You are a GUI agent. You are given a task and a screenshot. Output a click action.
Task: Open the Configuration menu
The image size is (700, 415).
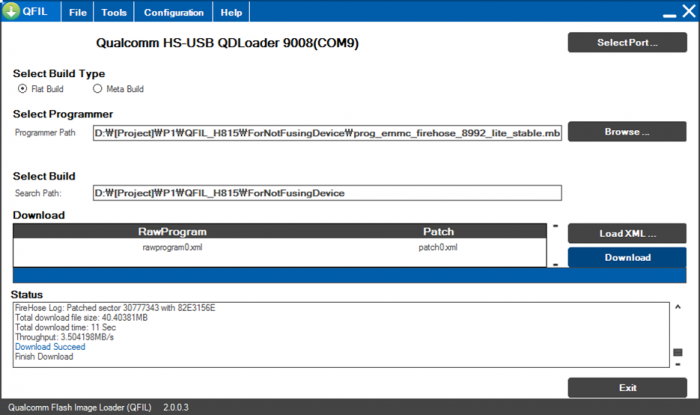(x=174, y=12)
